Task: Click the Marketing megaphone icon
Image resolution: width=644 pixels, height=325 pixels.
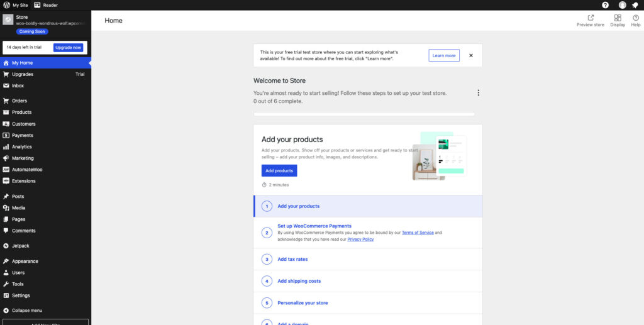Action: pyautogui.click(x=6, y=158)
